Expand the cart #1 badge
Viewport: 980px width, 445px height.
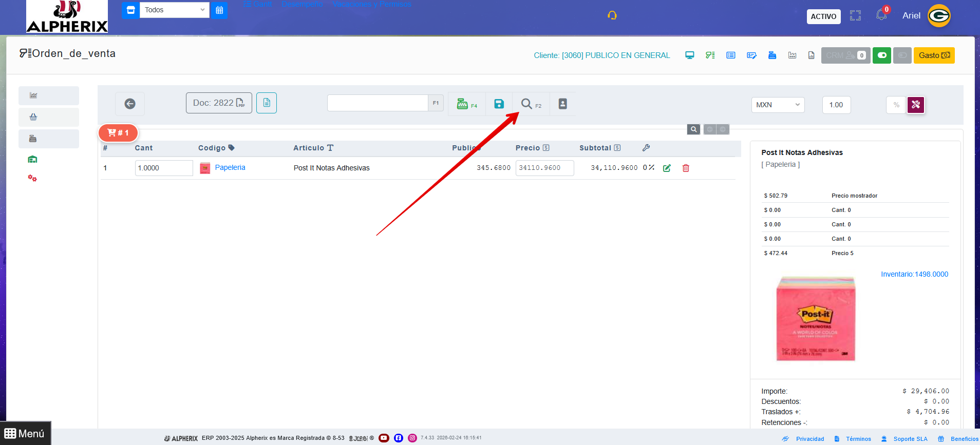coord(118,133)
